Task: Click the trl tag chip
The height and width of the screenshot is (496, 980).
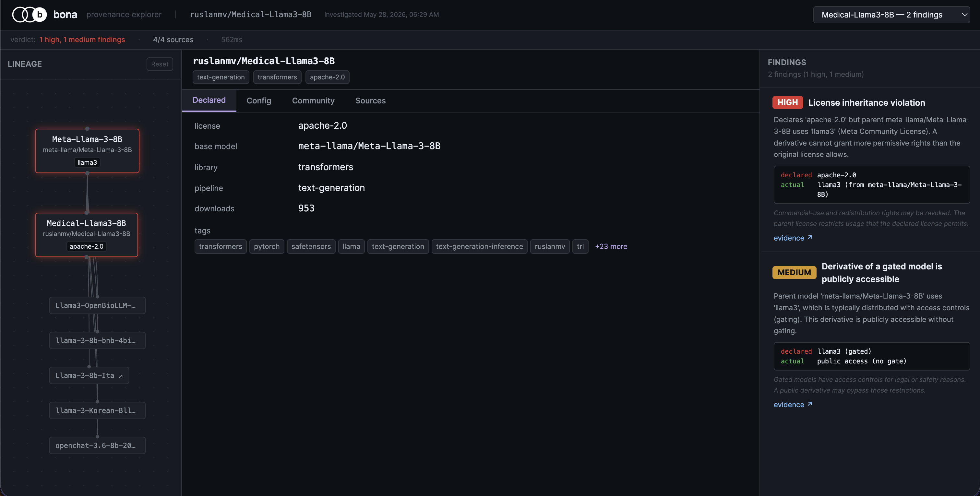Action: click(580, 246)
